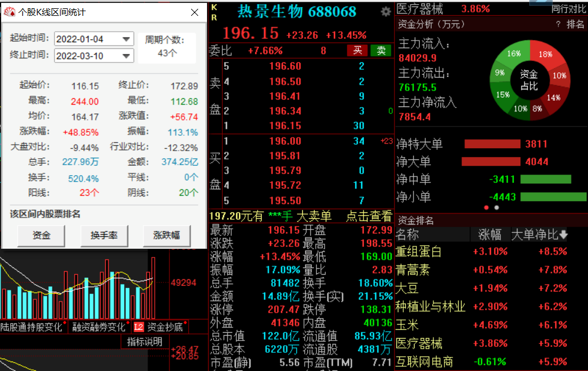
Task: Click the 换手 value 520.4% in the dialog
Action: point(83,179)
